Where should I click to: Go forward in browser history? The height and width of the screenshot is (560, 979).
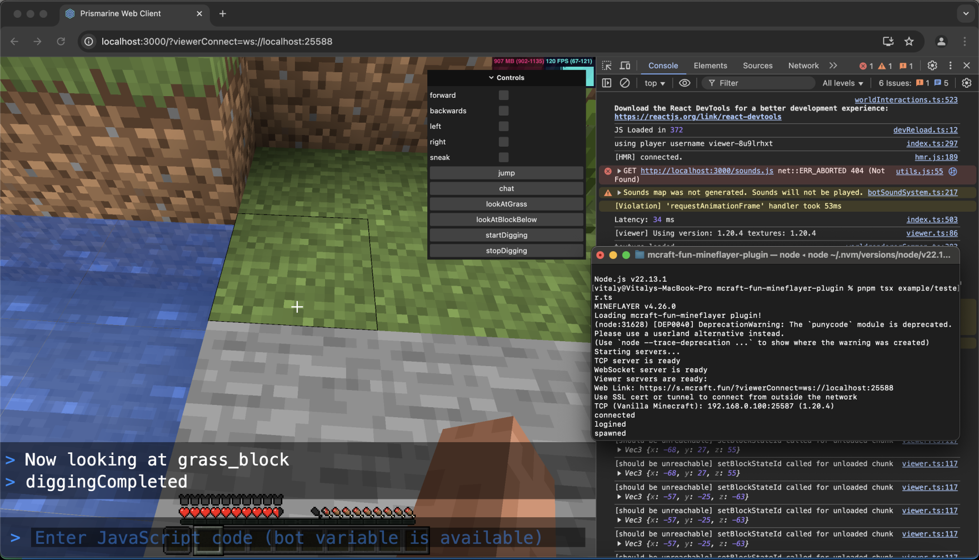(37, 42)
